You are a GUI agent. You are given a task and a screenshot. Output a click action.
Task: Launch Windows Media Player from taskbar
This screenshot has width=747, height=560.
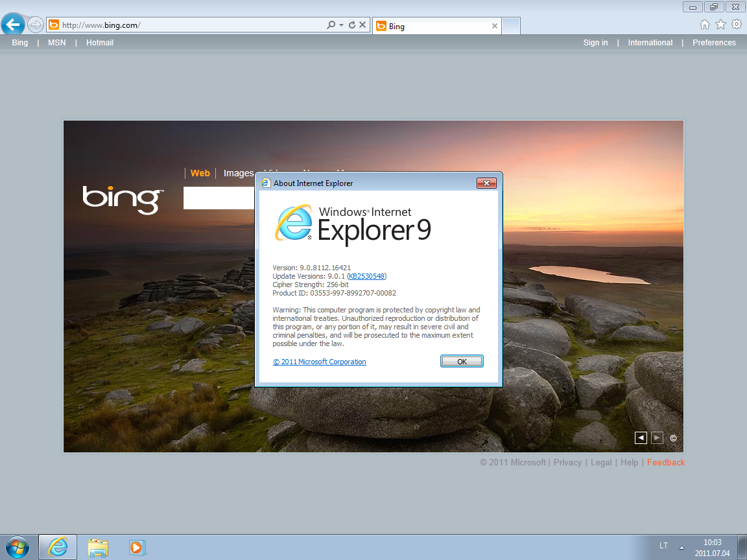[x=137, y=547]
